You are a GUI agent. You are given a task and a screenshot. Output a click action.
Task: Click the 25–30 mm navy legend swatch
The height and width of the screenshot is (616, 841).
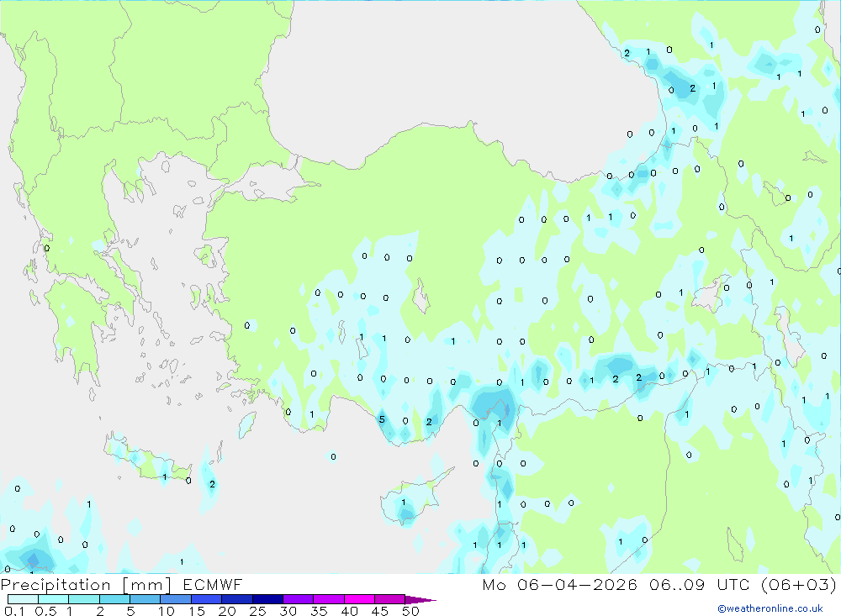tap(267, 599)
